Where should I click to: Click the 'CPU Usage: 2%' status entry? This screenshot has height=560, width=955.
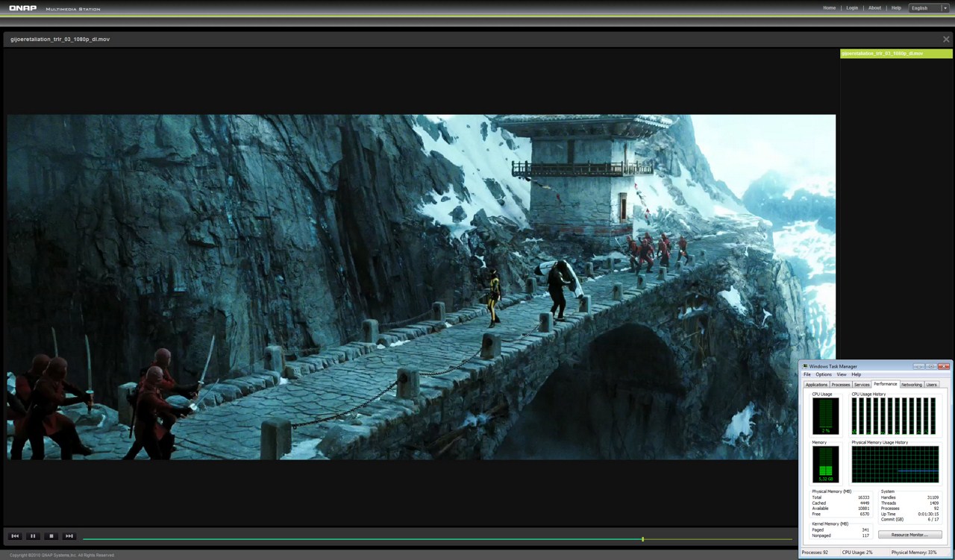pyautogui.click(x=857, y=553)
